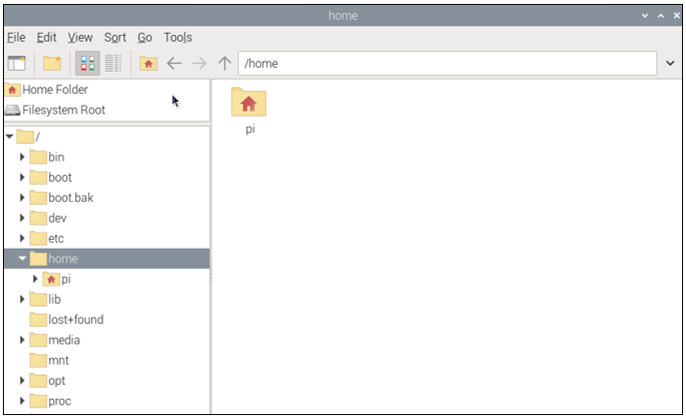Viewport: 686px width, 419px height.
Task: Navigate forward with the right arrow
Action: [200, 63]
